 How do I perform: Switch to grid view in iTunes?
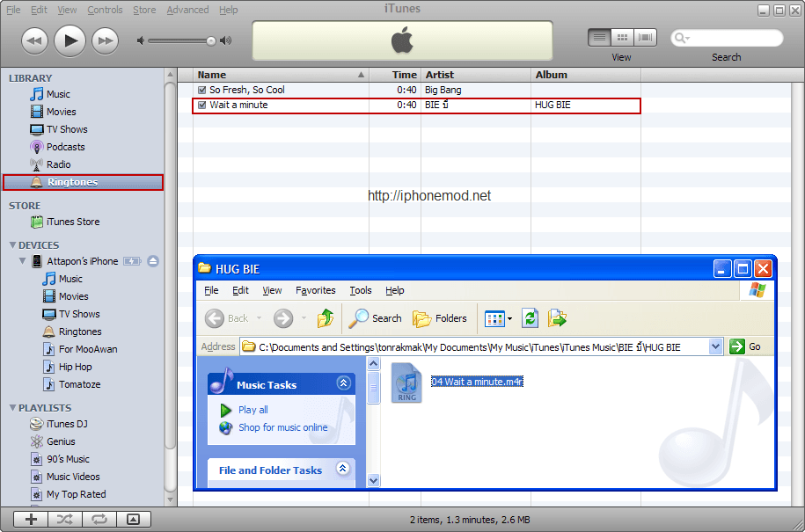[622, 38]
